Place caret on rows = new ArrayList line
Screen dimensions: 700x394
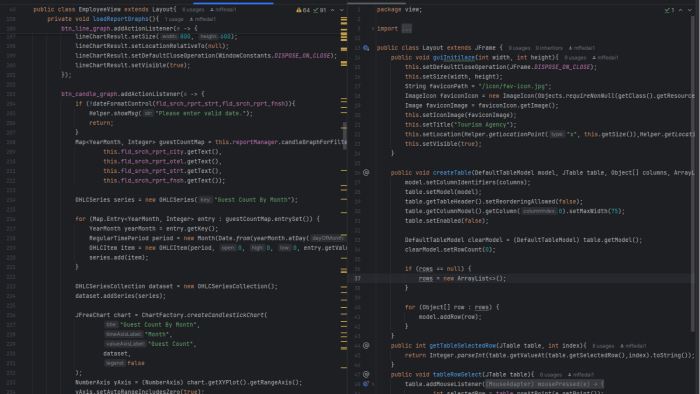click(x=462, y=278)
